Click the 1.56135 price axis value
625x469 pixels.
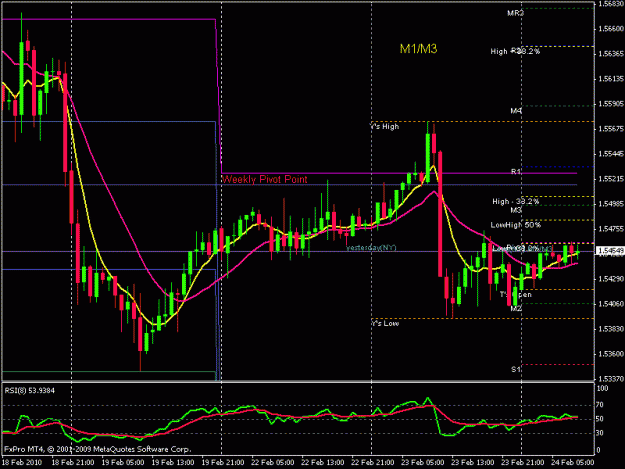(611, 78)
